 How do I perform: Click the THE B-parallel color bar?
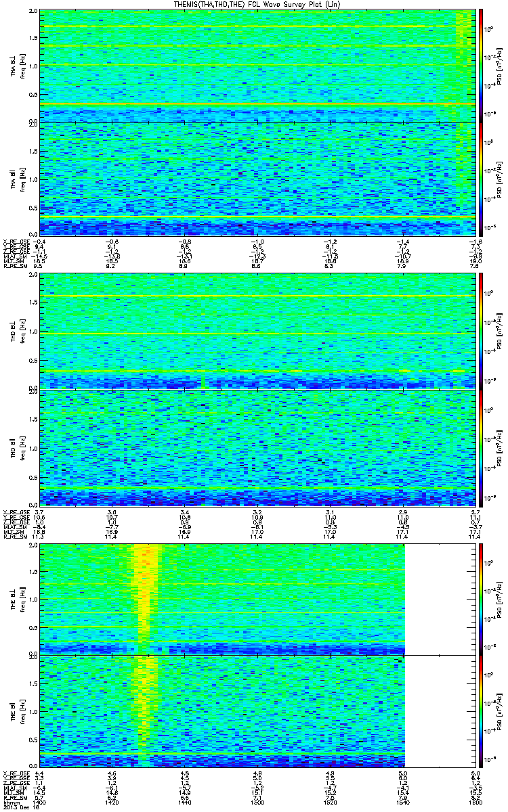point(481,710)
